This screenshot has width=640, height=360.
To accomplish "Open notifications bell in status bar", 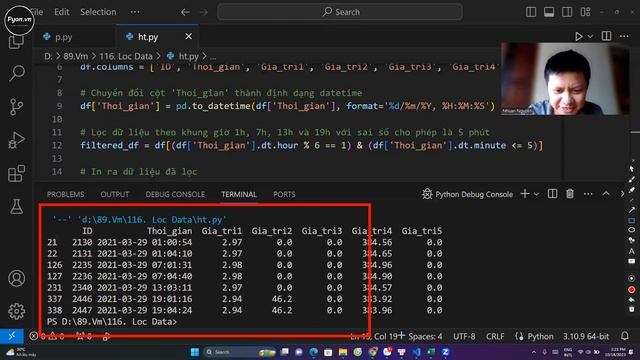I will click(x=624, y=336).
